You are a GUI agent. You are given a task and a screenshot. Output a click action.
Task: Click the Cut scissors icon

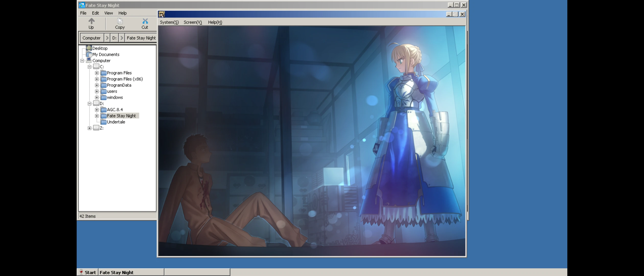tap(145, 21)
